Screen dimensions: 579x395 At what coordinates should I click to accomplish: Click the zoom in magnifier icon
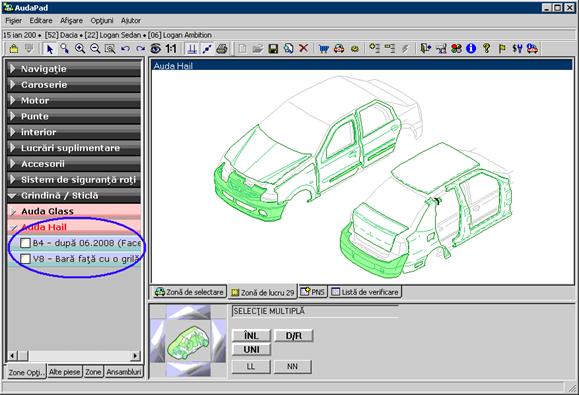[80, 48]
